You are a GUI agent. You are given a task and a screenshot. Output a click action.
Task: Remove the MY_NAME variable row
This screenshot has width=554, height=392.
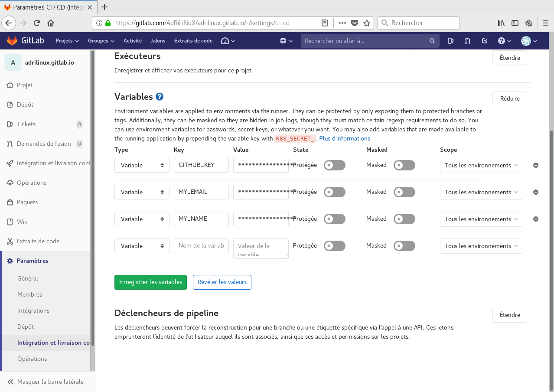(536, 219)
